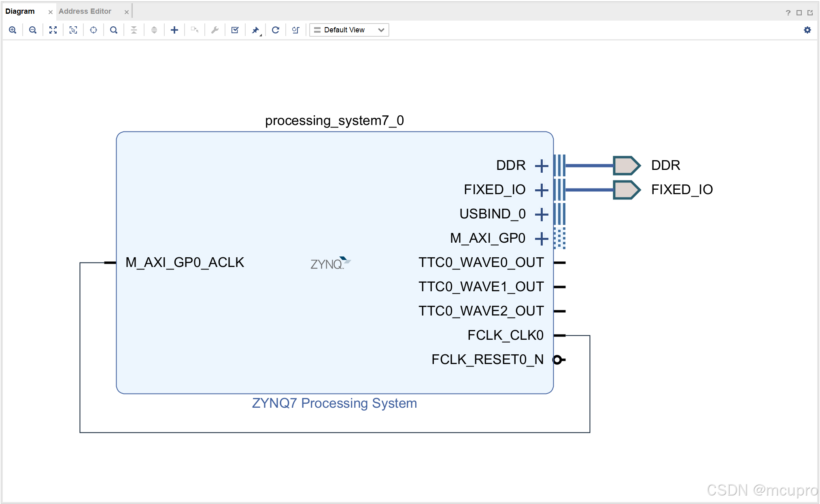820x504 pixels.
Task: Click the Add IP plus icon
Action: coord(174,30)
